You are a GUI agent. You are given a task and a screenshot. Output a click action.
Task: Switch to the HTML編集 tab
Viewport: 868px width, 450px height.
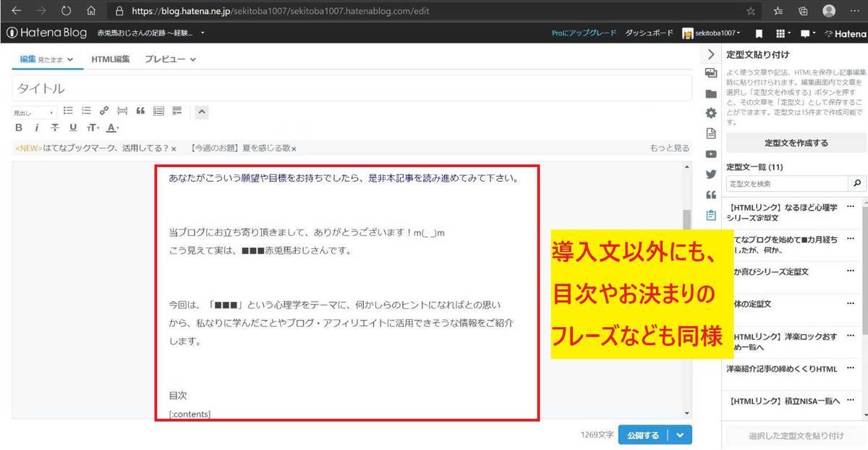111,59
